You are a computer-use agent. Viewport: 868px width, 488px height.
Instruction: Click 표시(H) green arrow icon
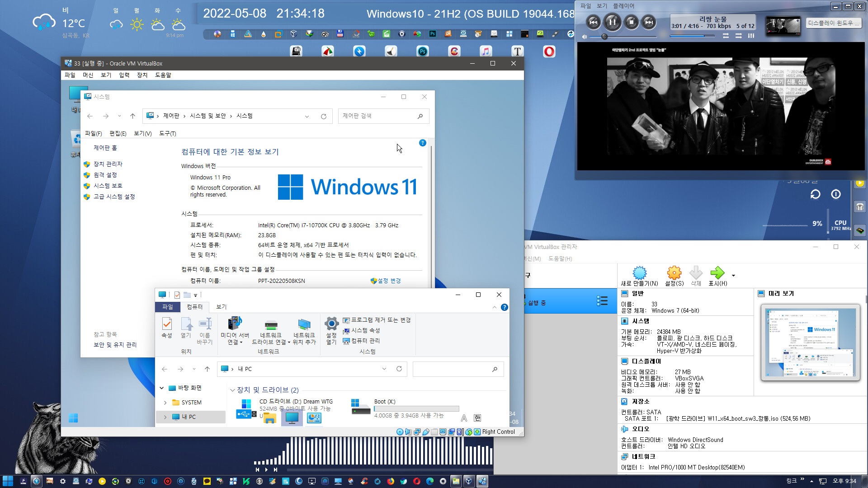pyautogui.click(x=717, y=272)
